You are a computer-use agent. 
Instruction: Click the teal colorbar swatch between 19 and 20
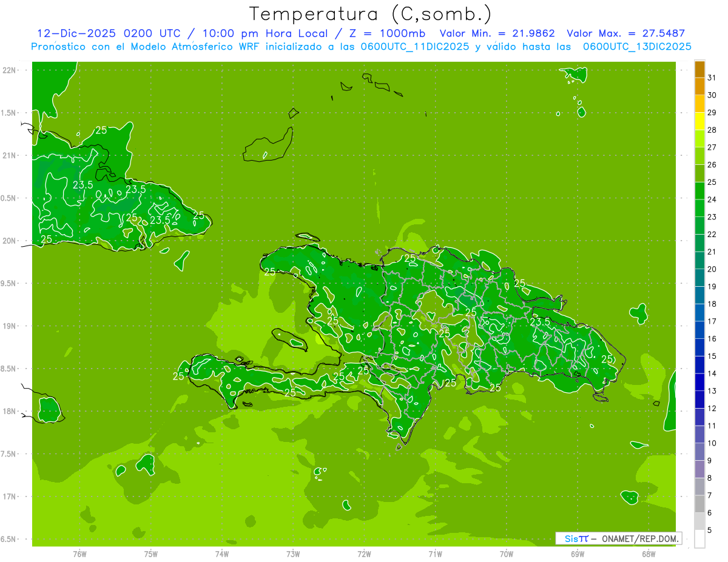[699, 278]
